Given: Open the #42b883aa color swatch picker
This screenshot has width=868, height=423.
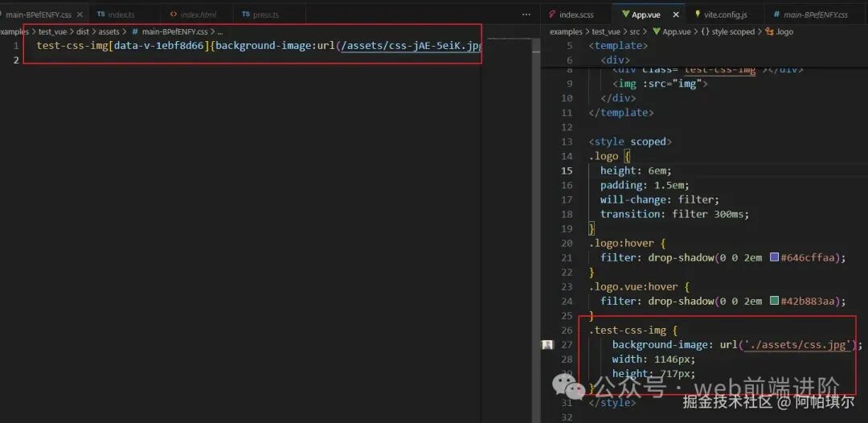Looking at the screenshot, I should tap(775, 301).
